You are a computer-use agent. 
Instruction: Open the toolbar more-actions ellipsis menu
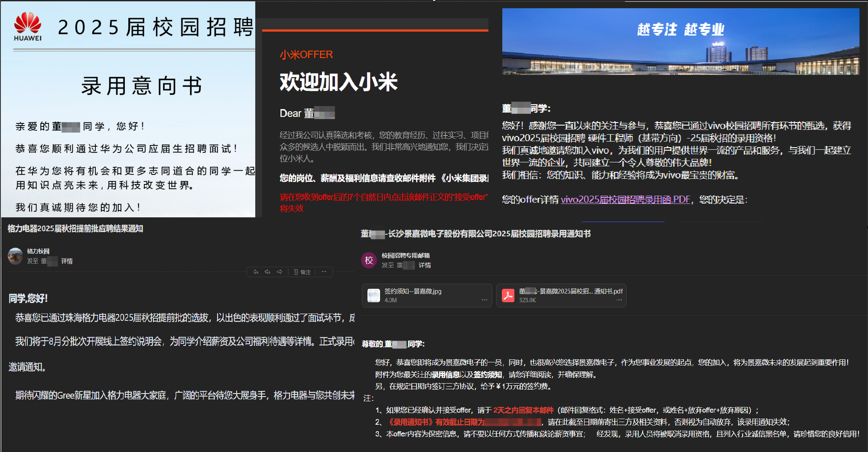pos(324,272)
